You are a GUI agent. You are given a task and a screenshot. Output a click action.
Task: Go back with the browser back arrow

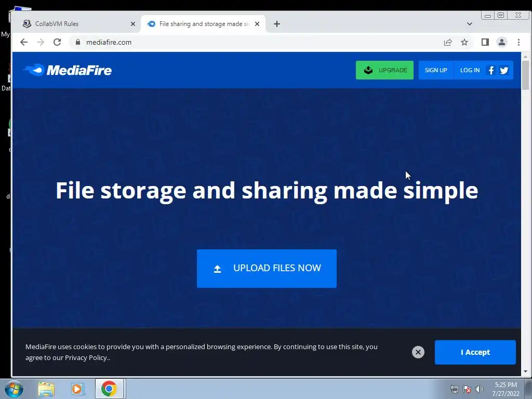click(x=24, y=42)
